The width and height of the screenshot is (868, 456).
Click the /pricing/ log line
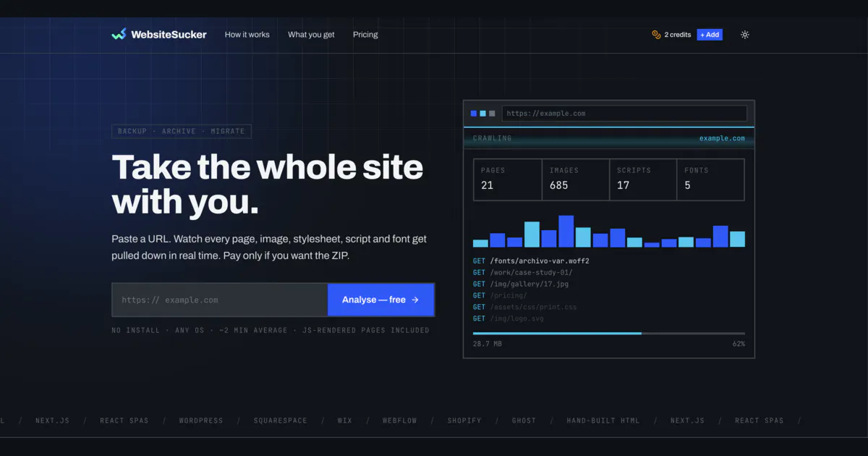point(500,295)
